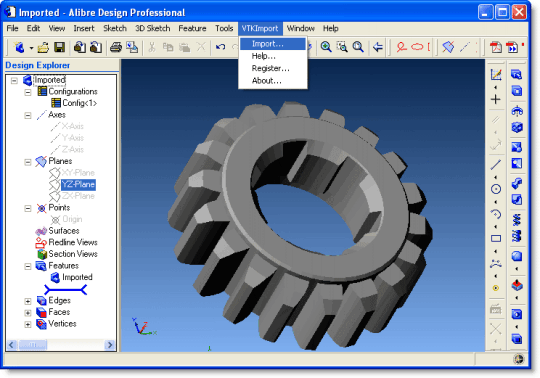Collapse the Planes tree node
540x378 pixels.
click(28, 162)
